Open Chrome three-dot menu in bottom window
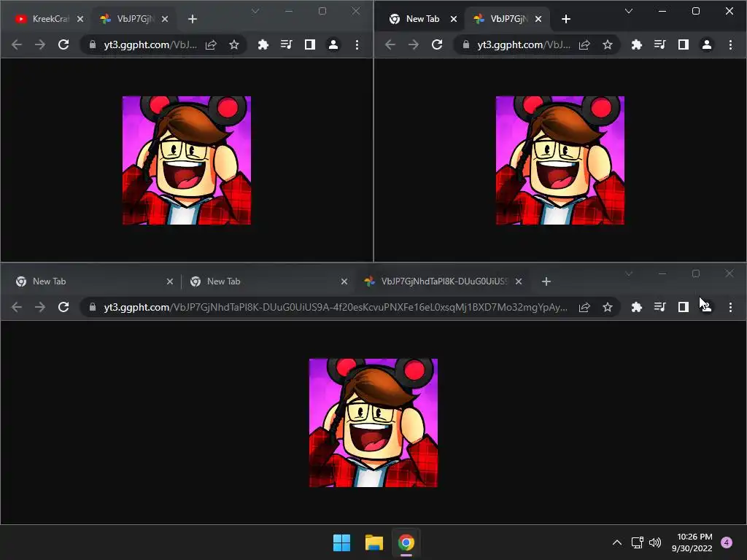Screen dimensions: 747x560 (730, 307)
